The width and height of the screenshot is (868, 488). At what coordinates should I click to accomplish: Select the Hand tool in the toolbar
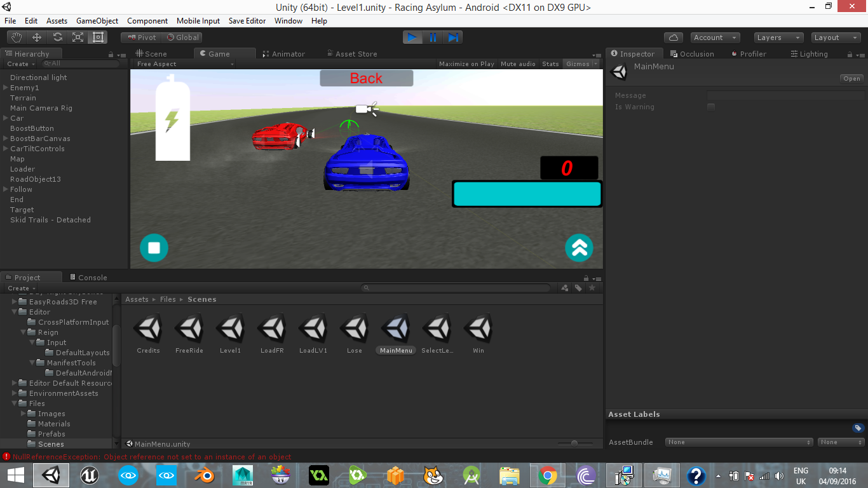click(x=17, y=37)
